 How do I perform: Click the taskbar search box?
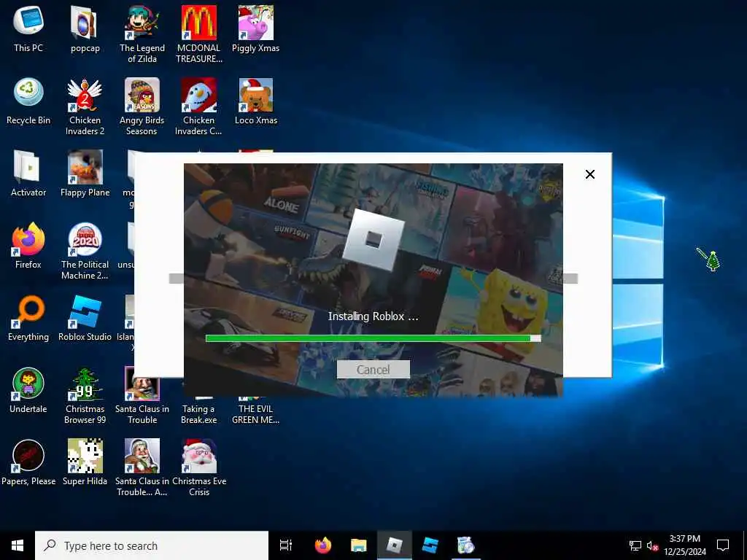pyautogui.click(x=152, y=545)
